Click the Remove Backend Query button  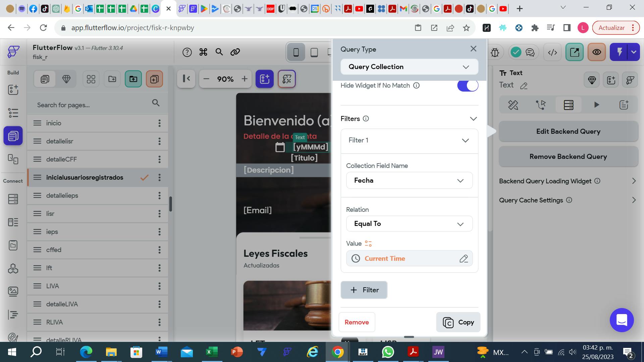coord(568,157)
